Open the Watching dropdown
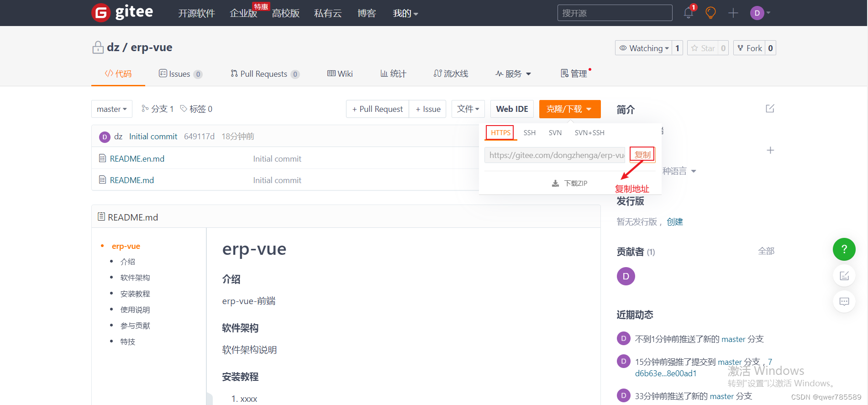 point(643,48)
